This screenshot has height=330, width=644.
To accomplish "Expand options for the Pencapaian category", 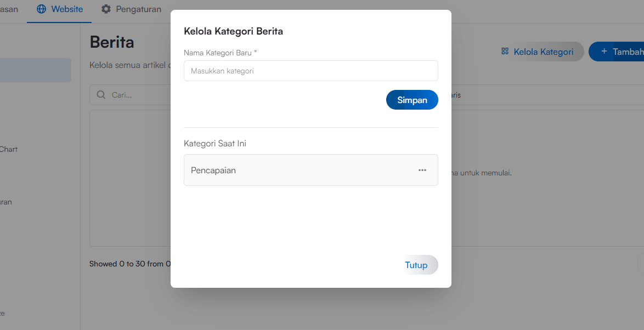I will (x=422, y=170).
